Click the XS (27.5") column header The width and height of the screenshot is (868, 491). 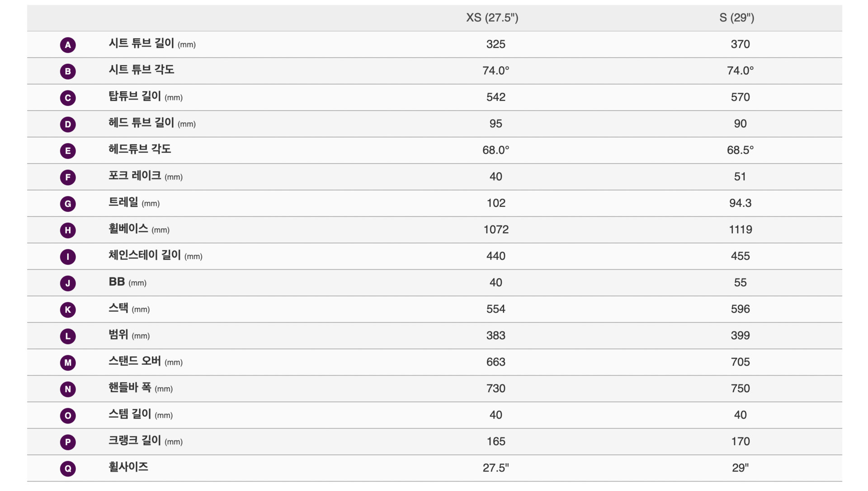click(x=492, y=18)
